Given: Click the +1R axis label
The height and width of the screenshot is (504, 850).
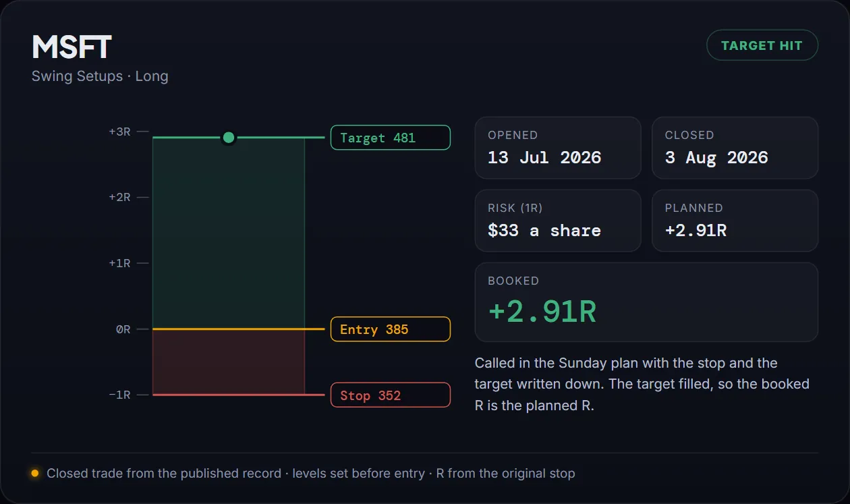Looking at the screenshot, I should tap(119, 263).
